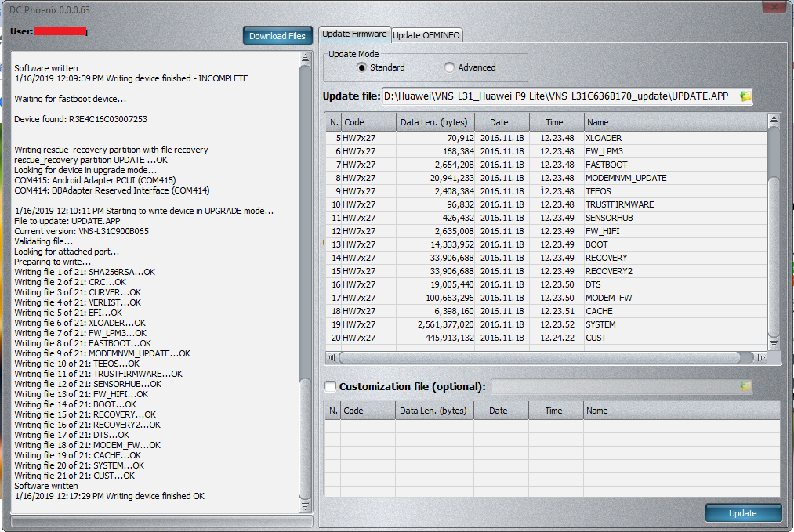This screenshot has height=532, width=794.
Task: Jump firmware table to top arrow
Action: point(774,119)
